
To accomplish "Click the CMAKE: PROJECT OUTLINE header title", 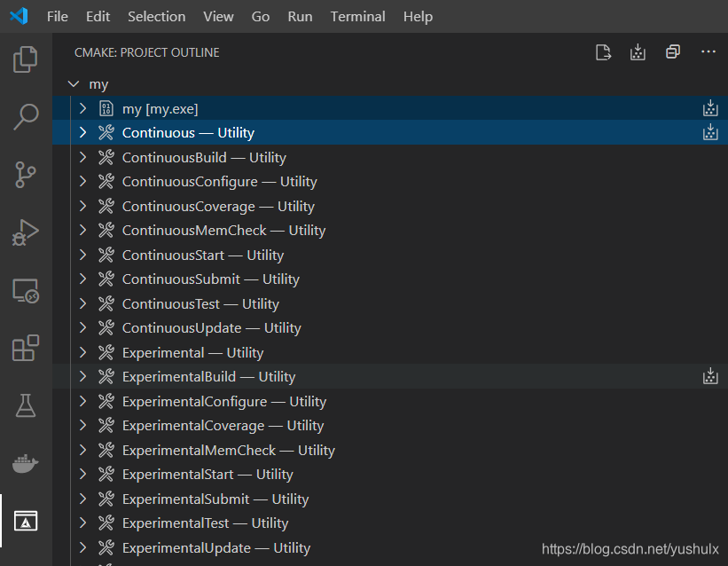I will pyautogui.click(x=146, y=52).
